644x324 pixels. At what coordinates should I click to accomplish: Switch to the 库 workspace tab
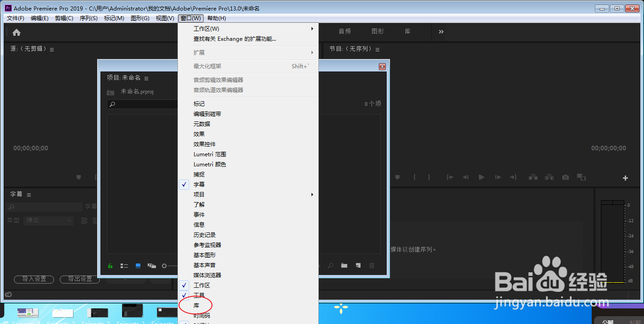coord(408,32)
